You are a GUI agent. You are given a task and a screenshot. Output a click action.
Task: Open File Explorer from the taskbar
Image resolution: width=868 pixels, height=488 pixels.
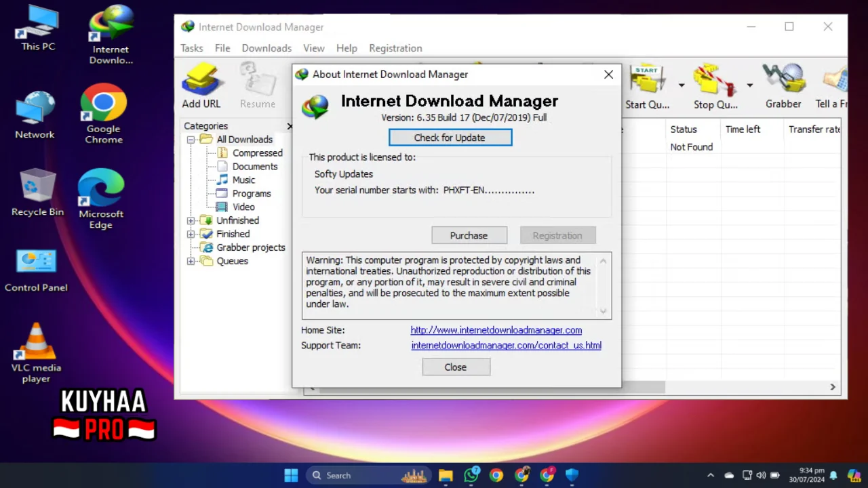(x=446, y=475)
